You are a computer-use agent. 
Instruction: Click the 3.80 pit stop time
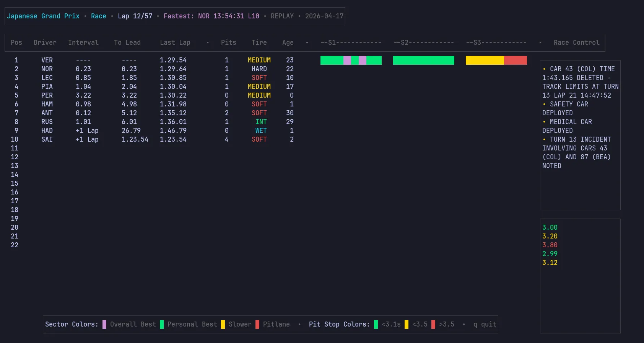click(x=550, y=245)
